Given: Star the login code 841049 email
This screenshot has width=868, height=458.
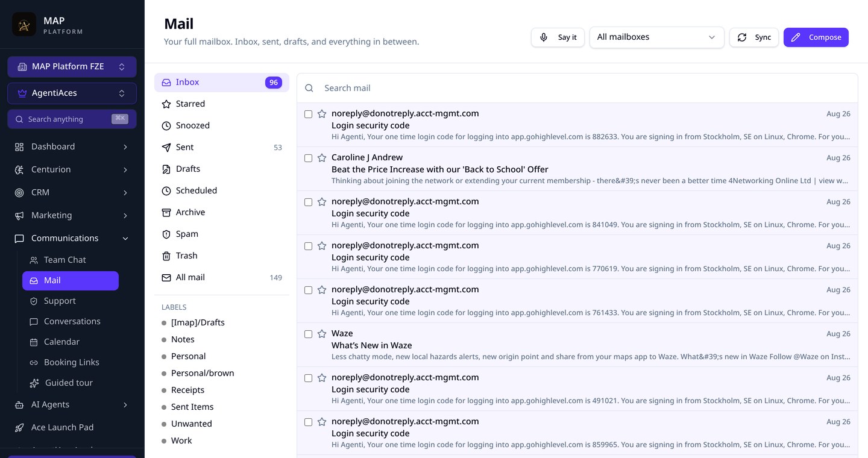Looking at the screenshot, I should click(322, 202).
